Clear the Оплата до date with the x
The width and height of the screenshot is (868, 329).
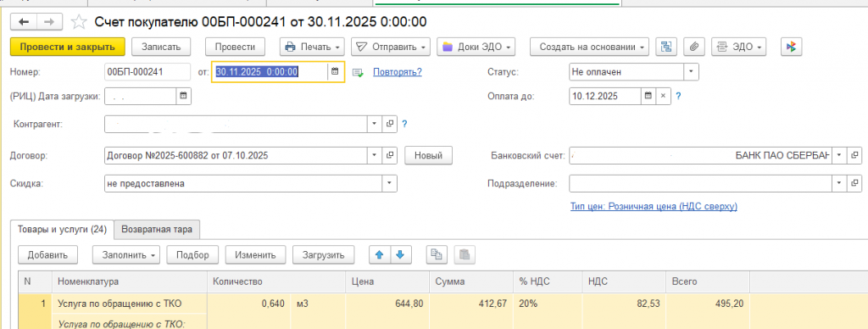point(663,96)
